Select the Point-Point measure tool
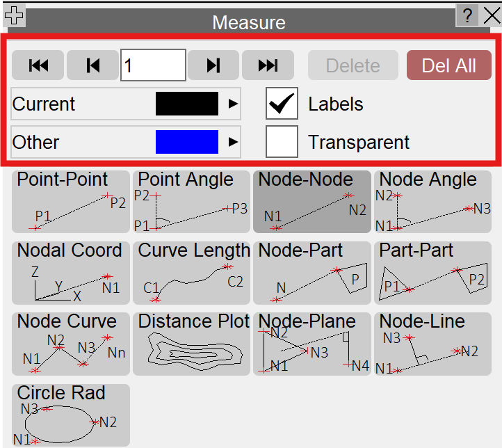This screenshot has height=448, width=502. 71,202
